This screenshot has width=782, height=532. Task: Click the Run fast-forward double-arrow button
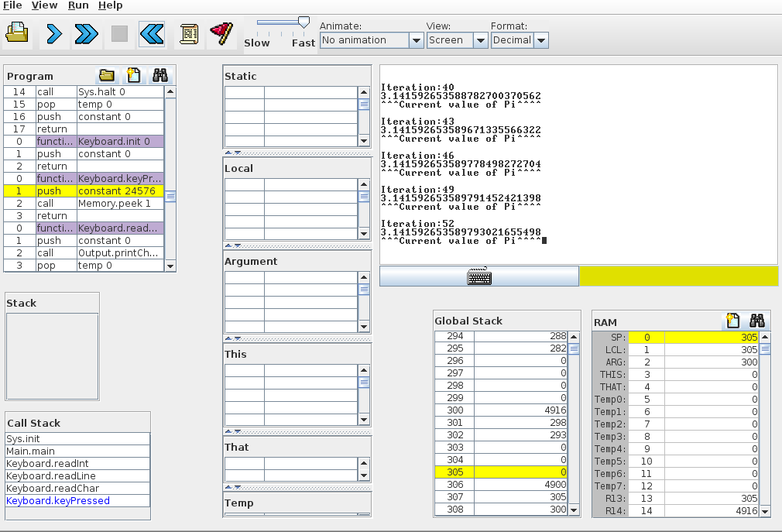tap(86, 33)
